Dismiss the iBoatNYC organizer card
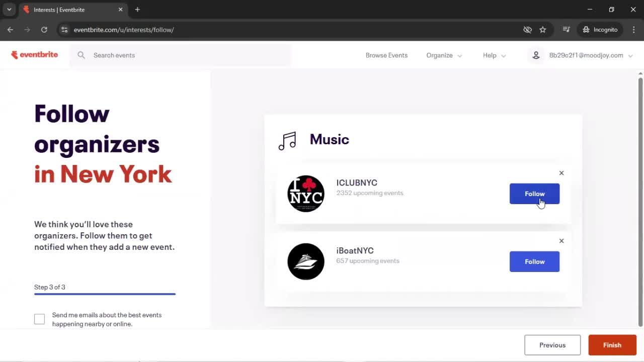644x362 pixels. point(561,241)
